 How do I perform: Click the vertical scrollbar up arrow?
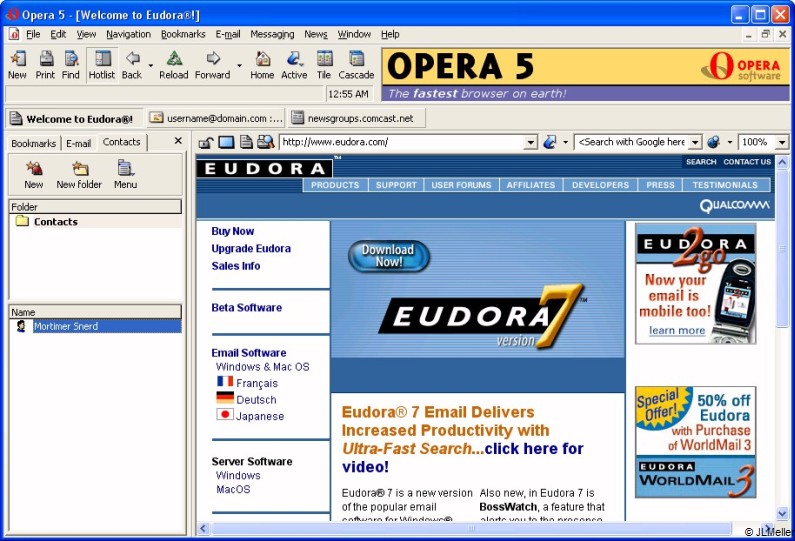point(782,162)
